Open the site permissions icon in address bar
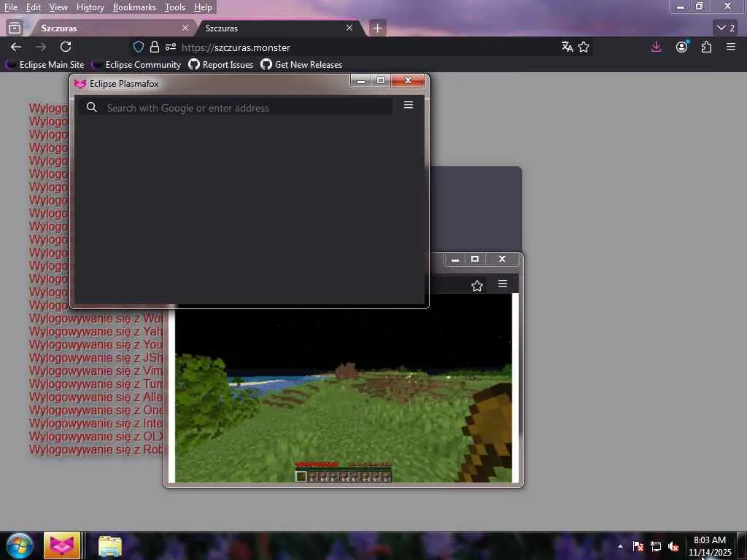This screenshot has height=560, width=747. tap(170, 47)
